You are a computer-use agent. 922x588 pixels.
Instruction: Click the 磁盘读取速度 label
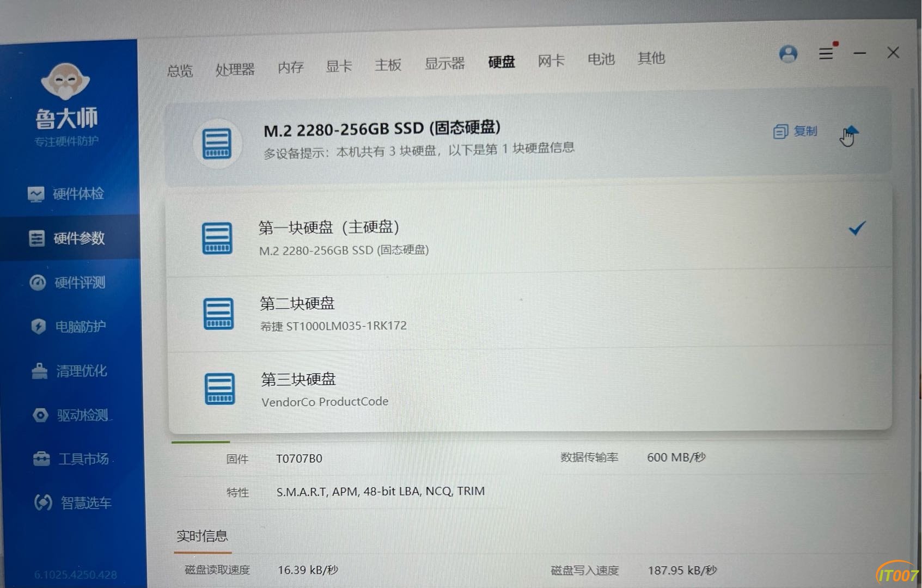(x=217, y=570)
